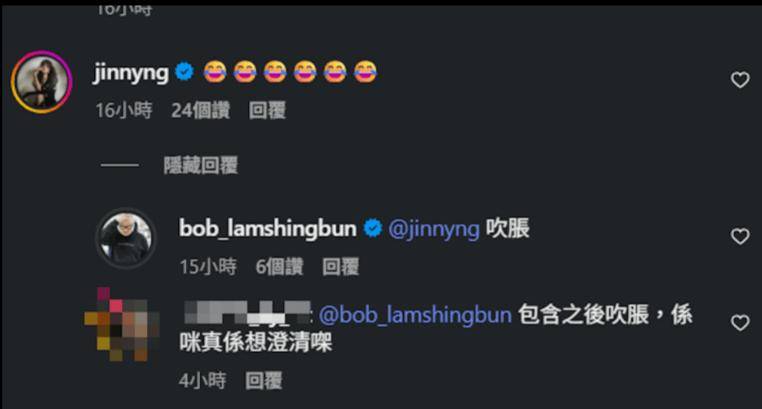Reply to jinnyng's comment via 回覆
Image resolution: width=762 pixels, height=409 pixels.
[267, 110]
